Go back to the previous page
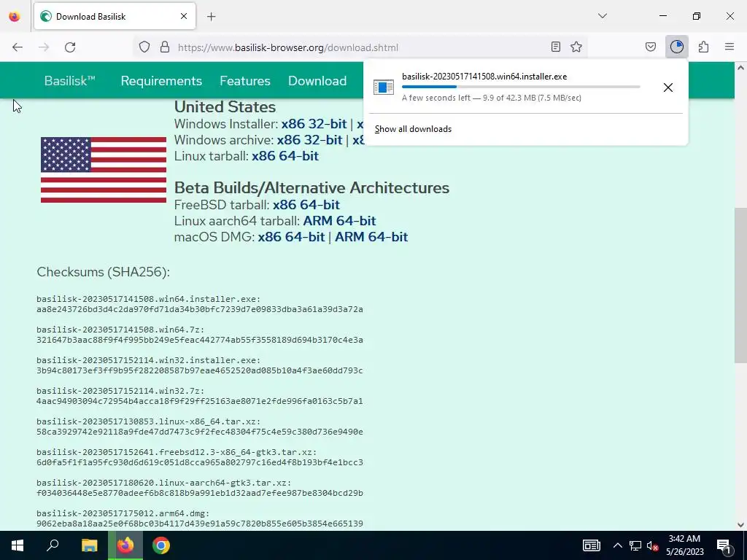The width and height of the screenshot is (747, 560). (x=18, y=47)
